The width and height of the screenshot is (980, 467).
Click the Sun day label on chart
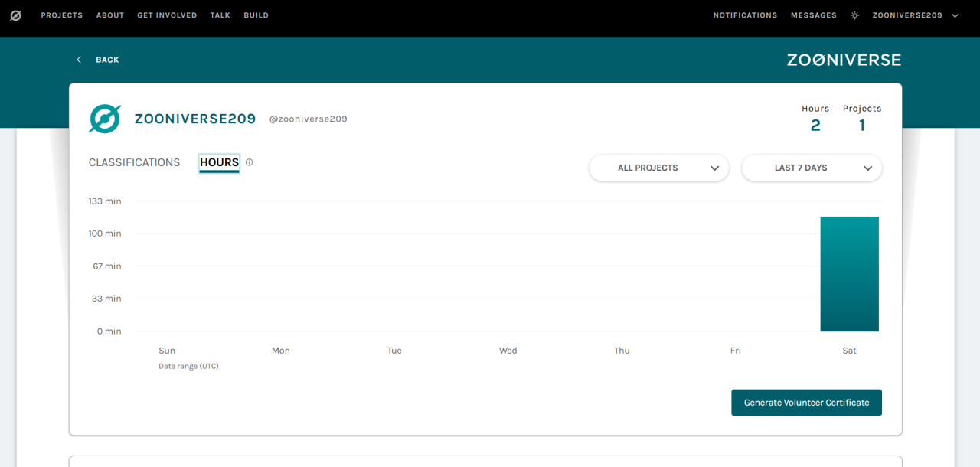tap(167, 350)
